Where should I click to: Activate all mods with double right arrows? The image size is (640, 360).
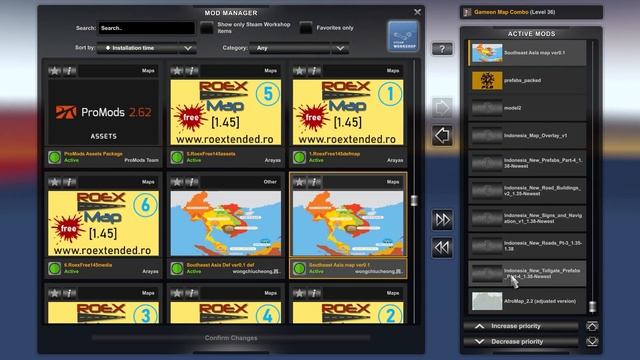pos(442,220)
